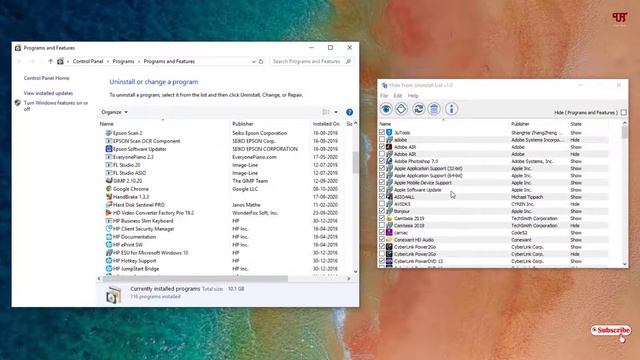
Task: Open the File menu in Hide From Uninstall List
Action: click(384, 96)
